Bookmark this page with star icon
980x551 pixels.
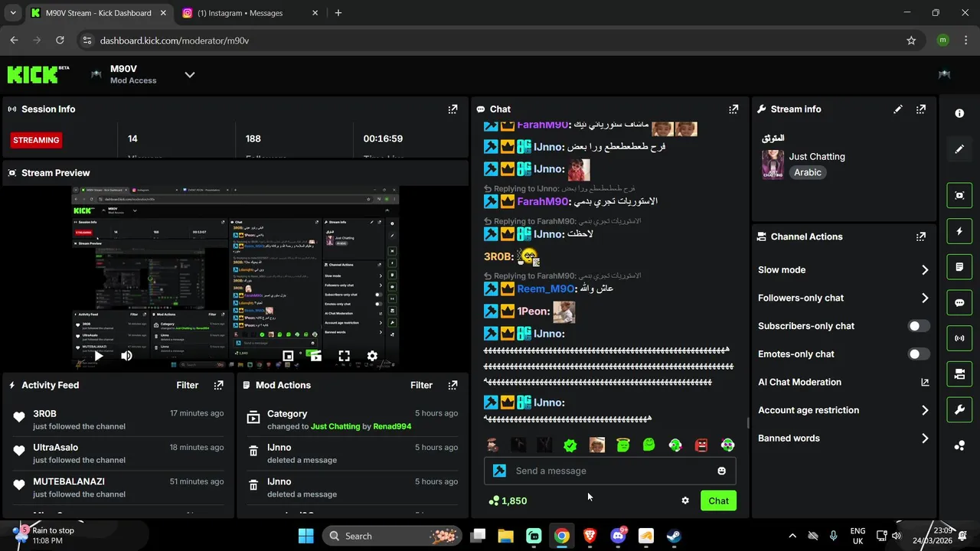click(911, 41)
